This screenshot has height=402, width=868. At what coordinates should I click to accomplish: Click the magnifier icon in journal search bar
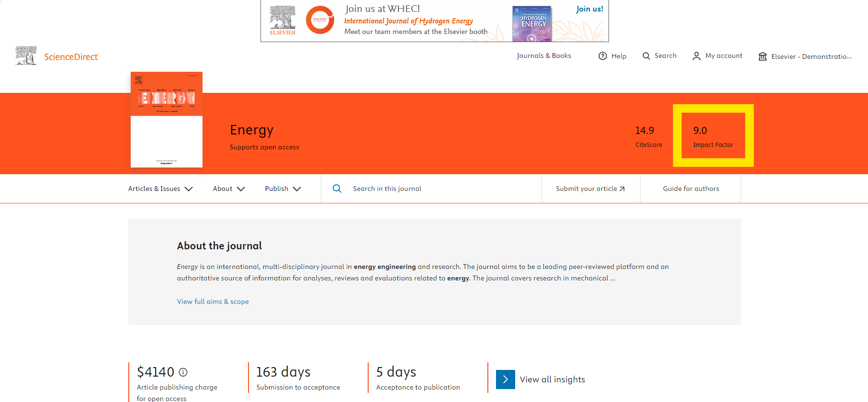(337, 189)
